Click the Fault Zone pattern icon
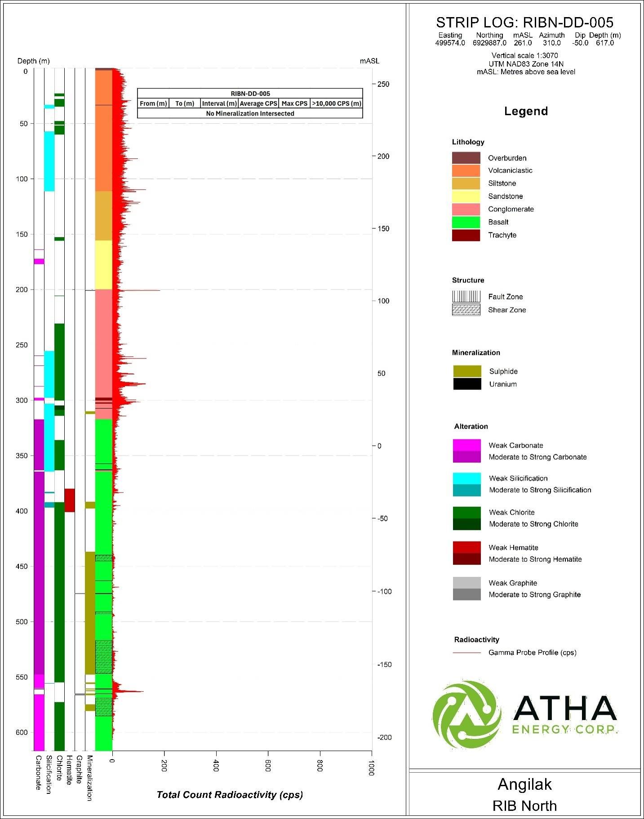 pyautogui.click(x=466, y=296)
